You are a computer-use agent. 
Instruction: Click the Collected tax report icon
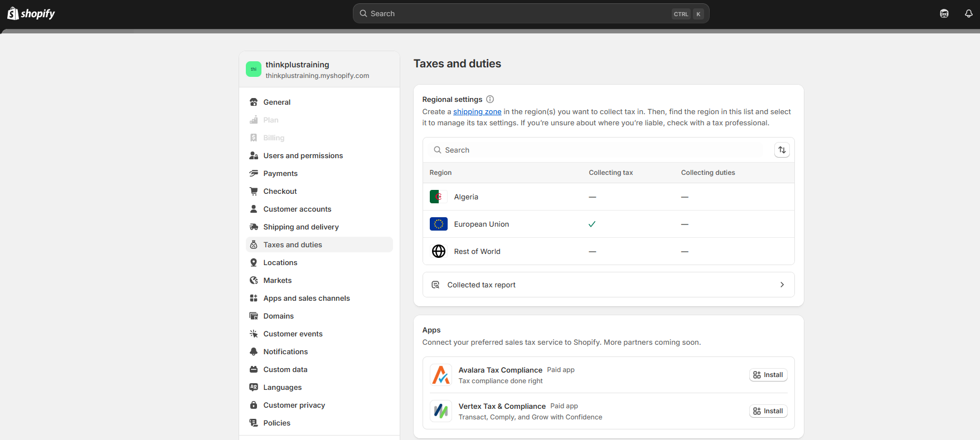(x=435, y=285)
